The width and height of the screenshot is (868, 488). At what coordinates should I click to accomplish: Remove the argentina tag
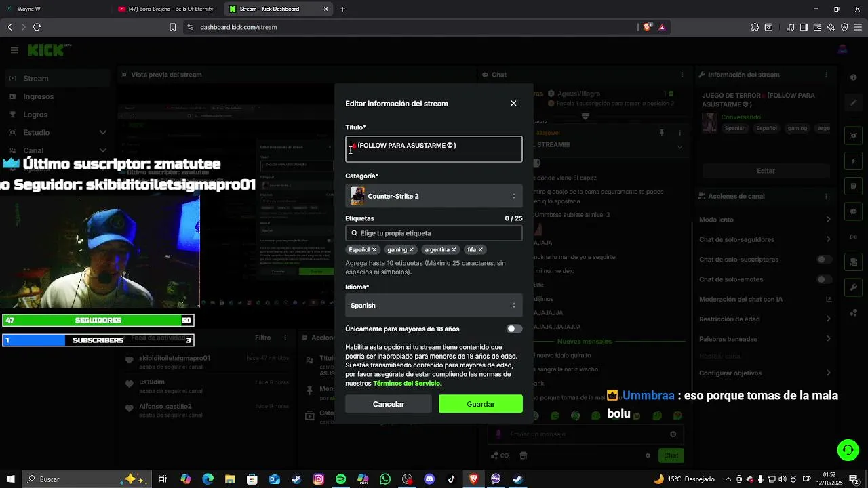point(454,250)
